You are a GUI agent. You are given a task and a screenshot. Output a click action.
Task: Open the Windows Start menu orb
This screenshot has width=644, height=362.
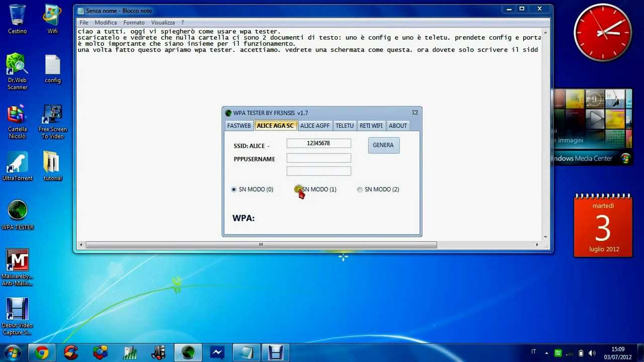click(12, 352)
